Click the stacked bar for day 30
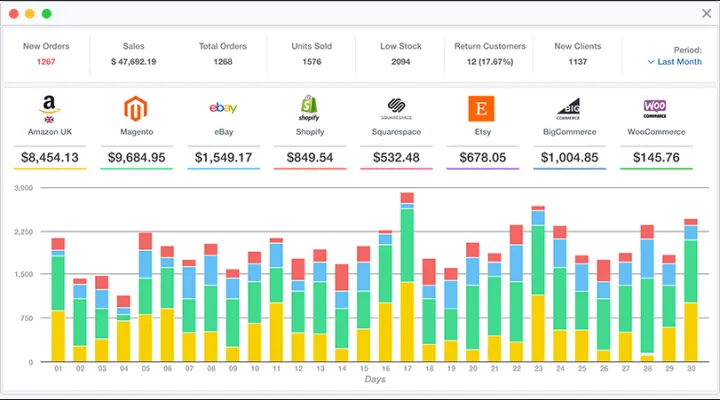Viewport: 720px width, 400px height. click(691, 290)
